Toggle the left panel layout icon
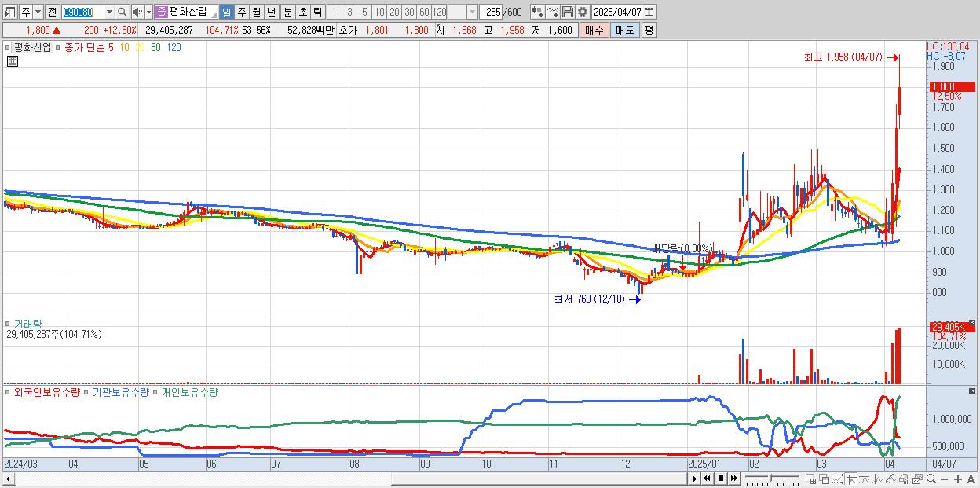Screen dimensions: 980x488 coord(10,12)
